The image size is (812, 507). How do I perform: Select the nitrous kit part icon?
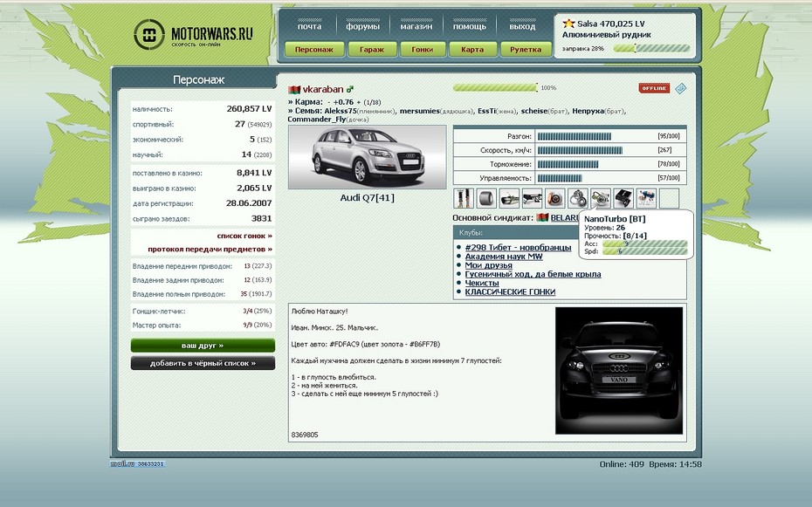click(x=646, y=198)
